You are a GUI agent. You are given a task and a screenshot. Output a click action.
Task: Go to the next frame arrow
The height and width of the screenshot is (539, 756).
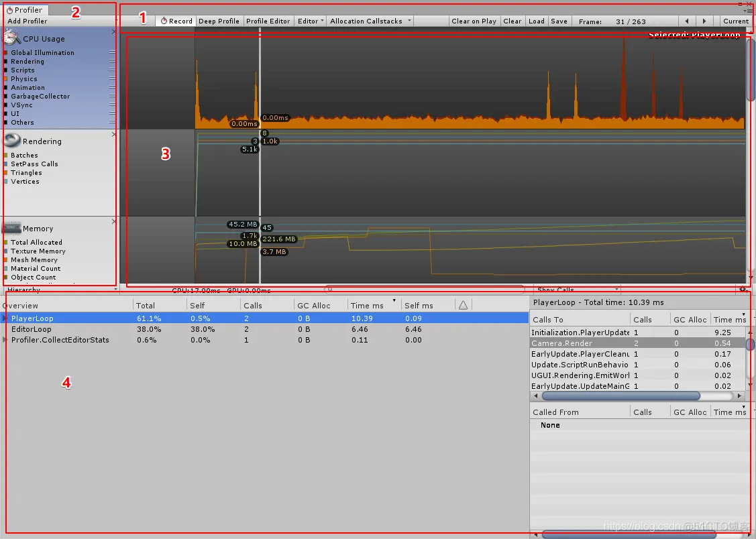tap(704, 21)
